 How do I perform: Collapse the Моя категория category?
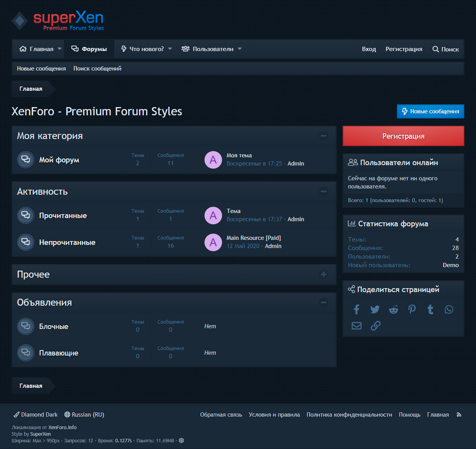tap(324, 136)
